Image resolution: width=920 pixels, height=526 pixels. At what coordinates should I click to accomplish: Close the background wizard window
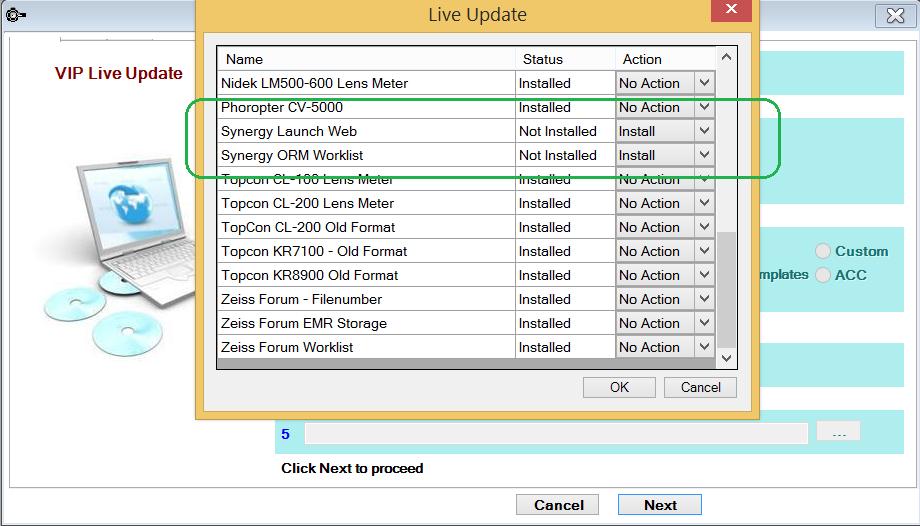895,15
